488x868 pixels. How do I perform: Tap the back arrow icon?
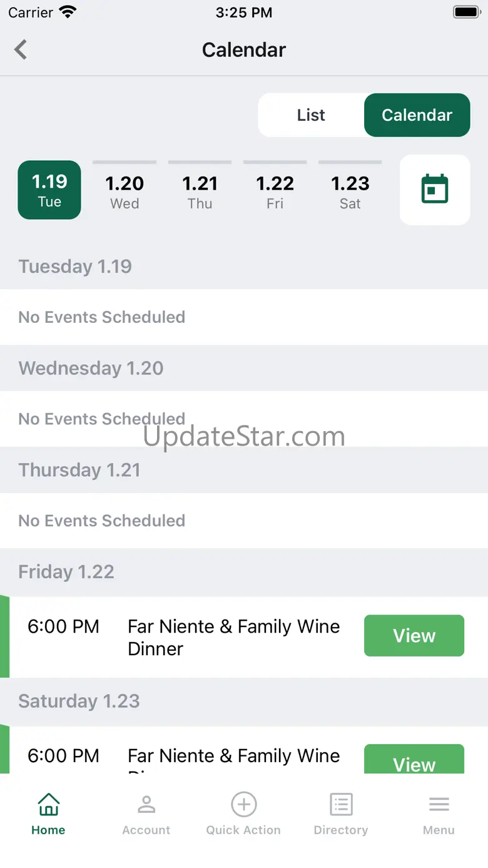coord(21,49)
